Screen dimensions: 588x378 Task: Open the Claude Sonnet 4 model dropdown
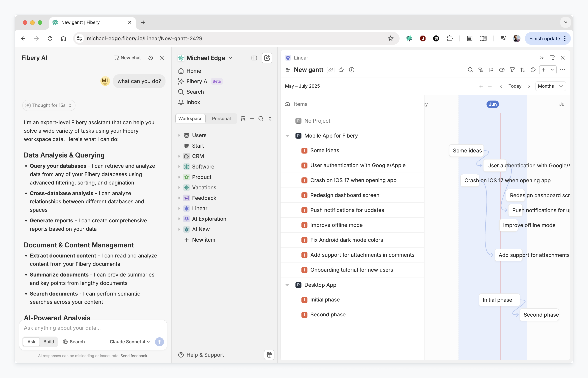[130, 342]
